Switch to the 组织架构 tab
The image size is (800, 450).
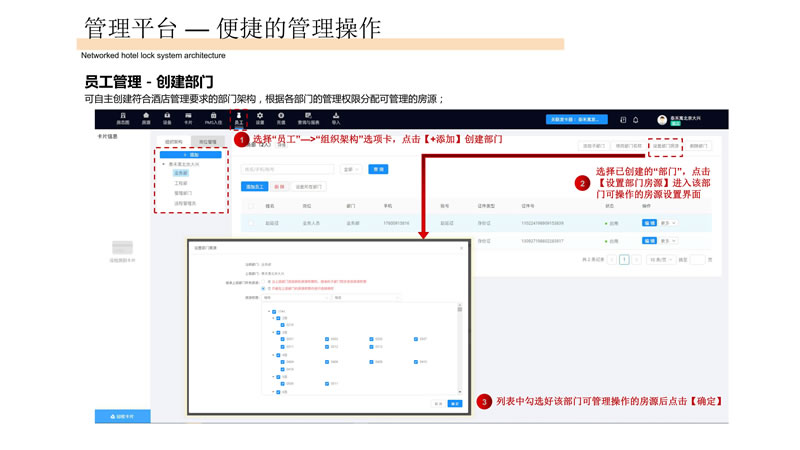pyautogui.click(x=173, y=141)
